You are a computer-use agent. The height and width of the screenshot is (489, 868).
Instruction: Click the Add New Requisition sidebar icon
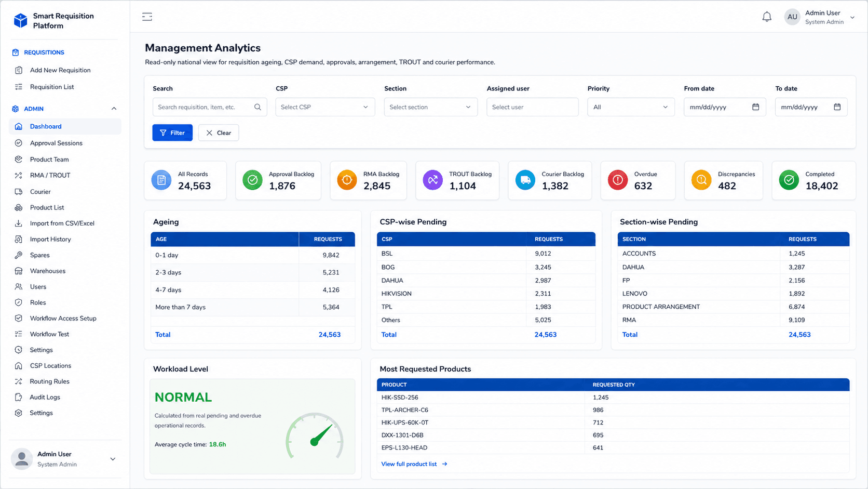[19, 70]
